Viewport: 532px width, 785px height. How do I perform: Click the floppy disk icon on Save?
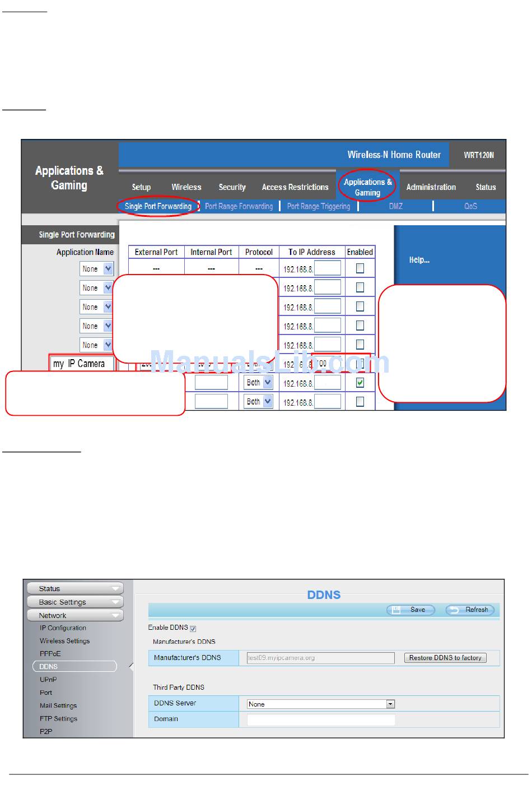click(396, 610)
